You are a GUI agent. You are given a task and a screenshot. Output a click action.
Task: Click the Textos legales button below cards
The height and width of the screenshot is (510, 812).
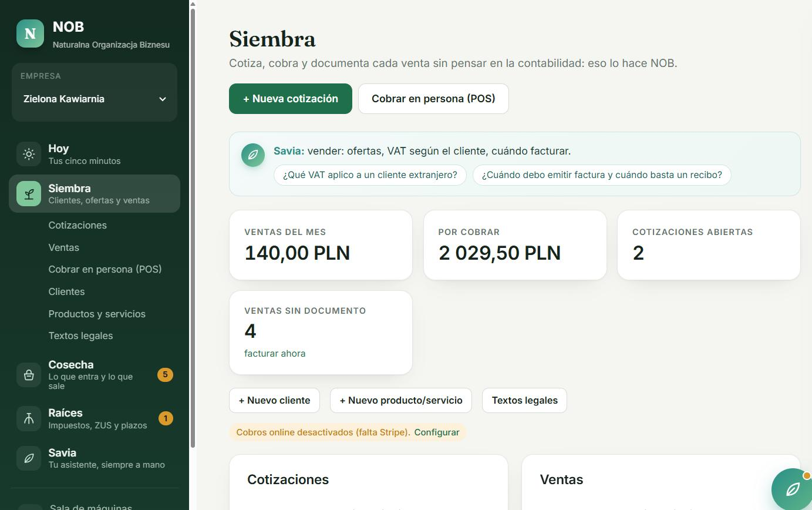(524, 401)
